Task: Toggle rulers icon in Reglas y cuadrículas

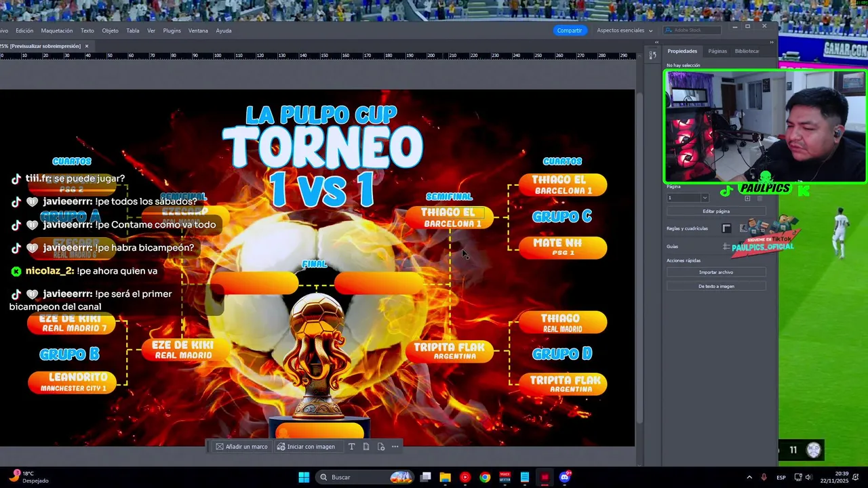Action: (x=727, y=228)
